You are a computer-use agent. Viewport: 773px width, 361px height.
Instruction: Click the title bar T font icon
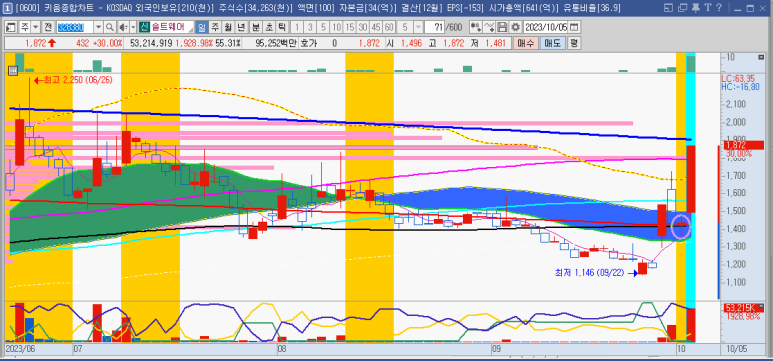pos(707,7)
